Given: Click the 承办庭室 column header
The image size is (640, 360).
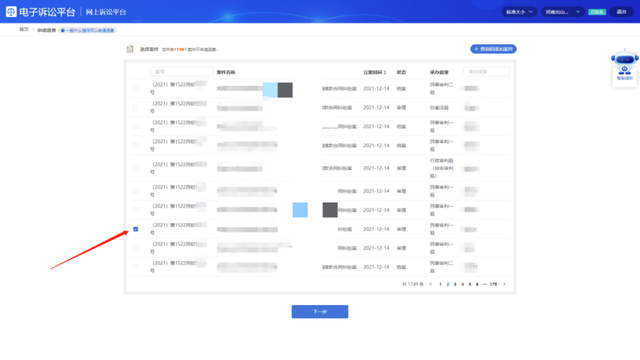Looking at the screenshot, I should [439, 72].
